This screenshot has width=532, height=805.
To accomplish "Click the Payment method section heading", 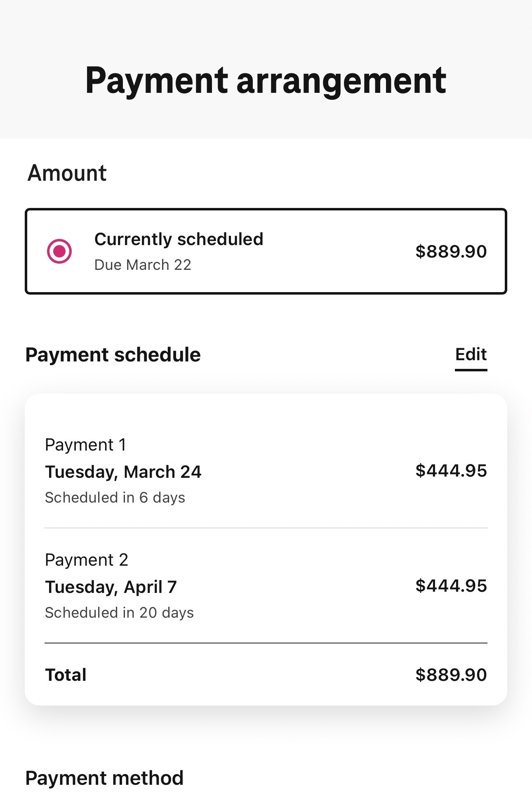I will pos(104,778).
